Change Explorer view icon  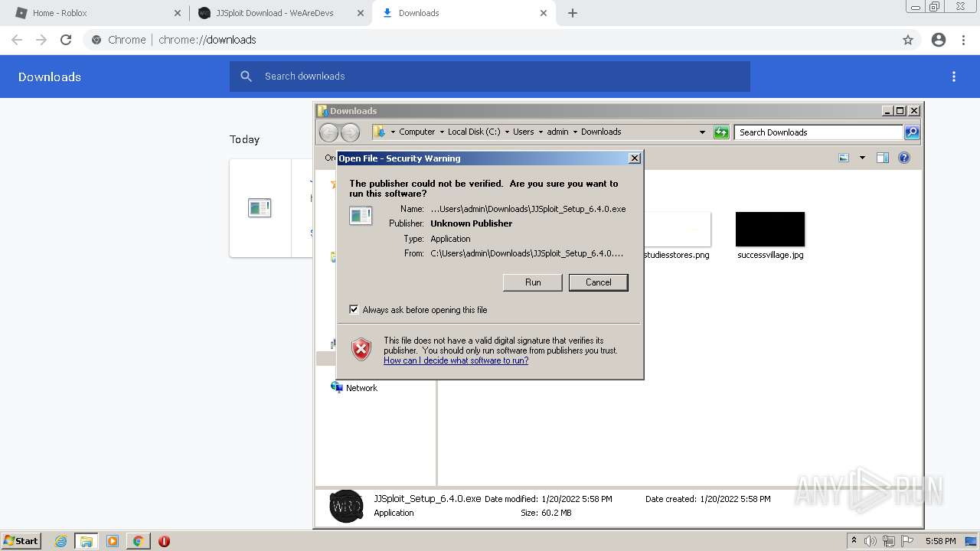(x=844, y=158)
